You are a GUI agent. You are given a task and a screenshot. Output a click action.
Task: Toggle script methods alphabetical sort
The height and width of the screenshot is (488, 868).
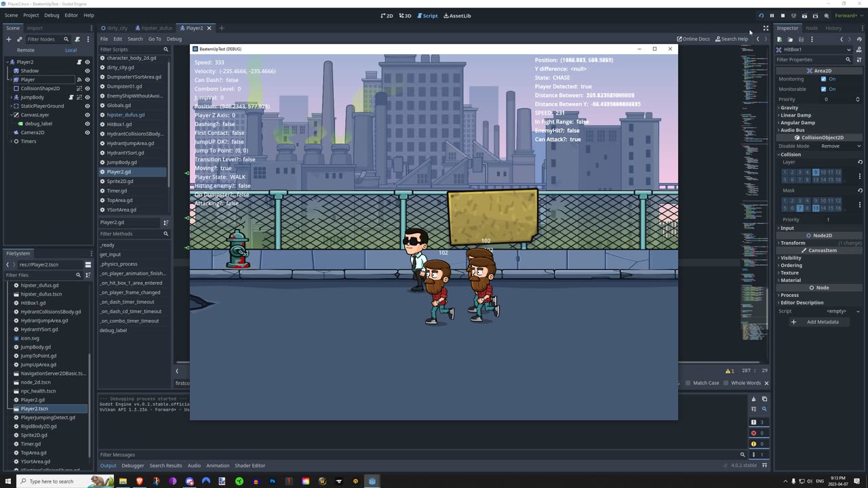pyautogui.click(x=166, y=222)
